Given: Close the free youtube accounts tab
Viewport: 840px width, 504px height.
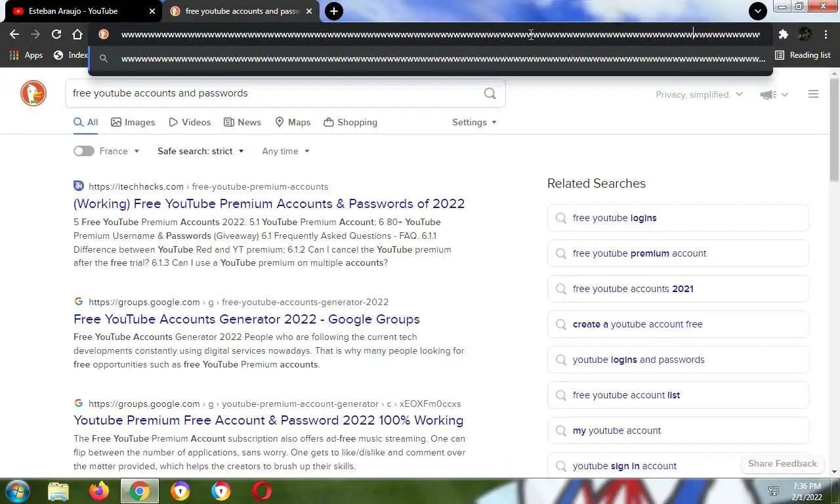Looking at the screenshot, I should (x=309, y=11).
